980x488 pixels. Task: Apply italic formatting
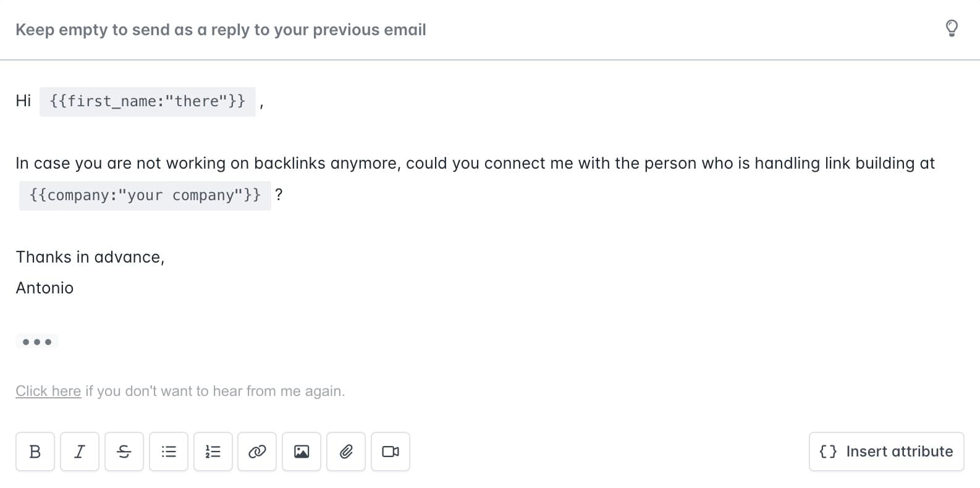coord(80,452)
